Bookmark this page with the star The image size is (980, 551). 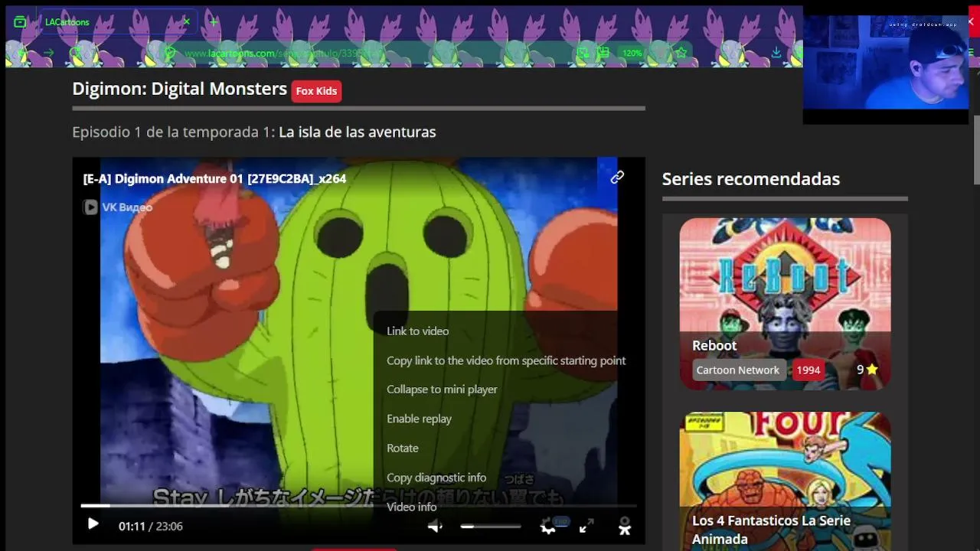(x=681, y=53)
